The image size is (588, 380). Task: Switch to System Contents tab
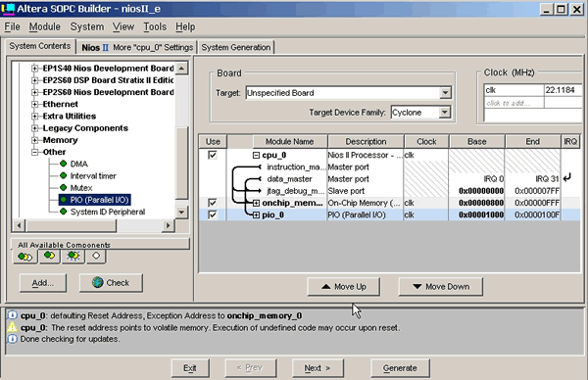(40, 46)
